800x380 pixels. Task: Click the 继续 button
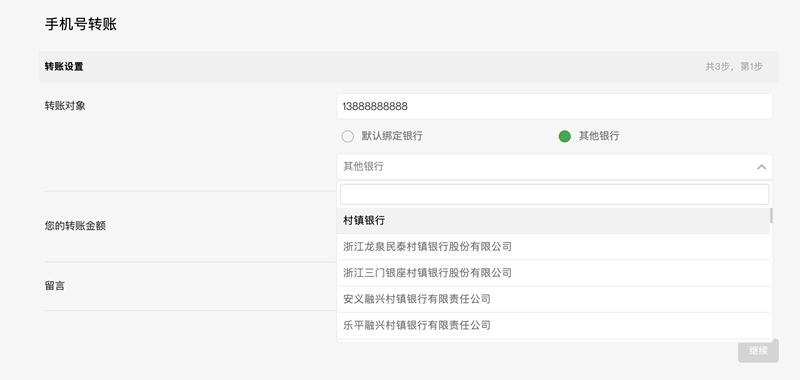tap(758, 351)
